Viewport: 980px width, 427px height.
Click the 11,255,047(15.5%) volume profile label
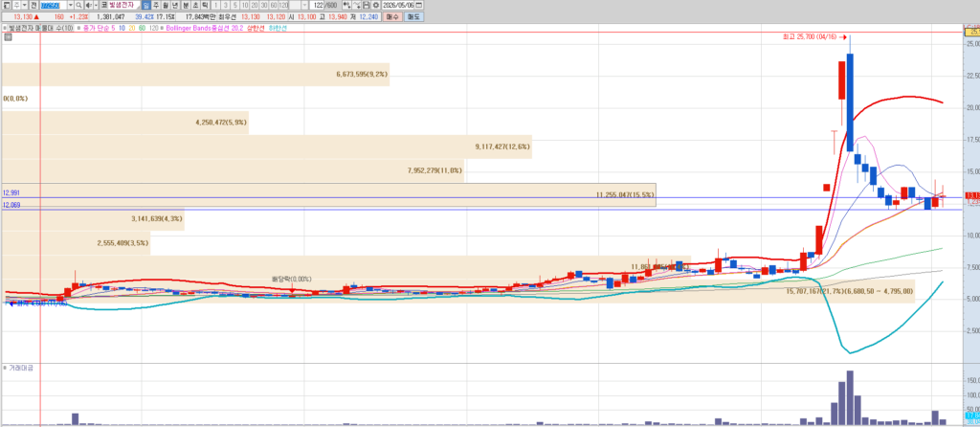[x=625, y=195]
